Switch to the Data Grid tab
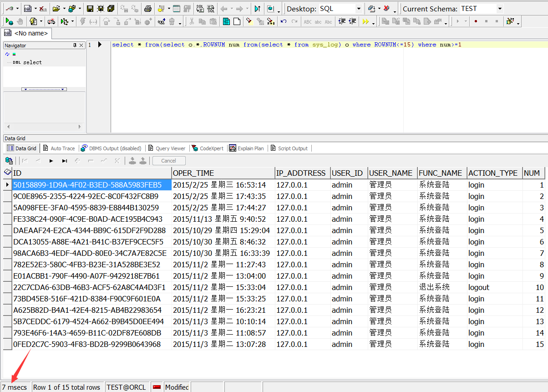The image size is (548, 392). [x=22, y=148]
